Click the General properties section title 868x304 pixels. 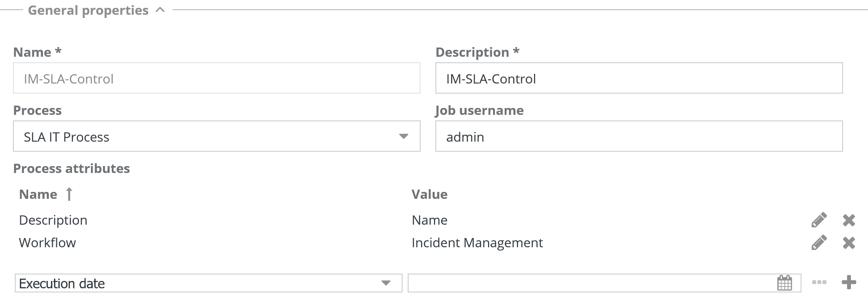click(88, 10)
